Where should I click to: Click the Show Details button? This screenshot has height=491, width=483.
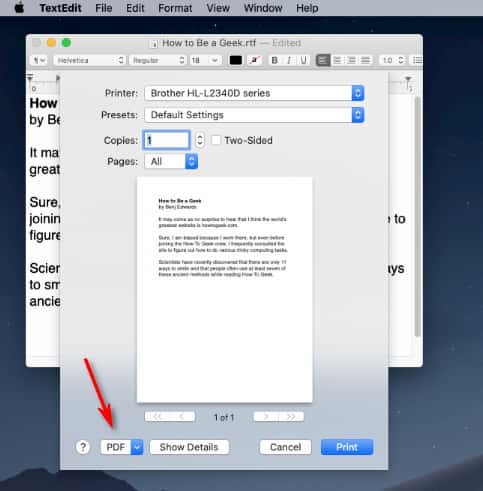pos(189,447)
